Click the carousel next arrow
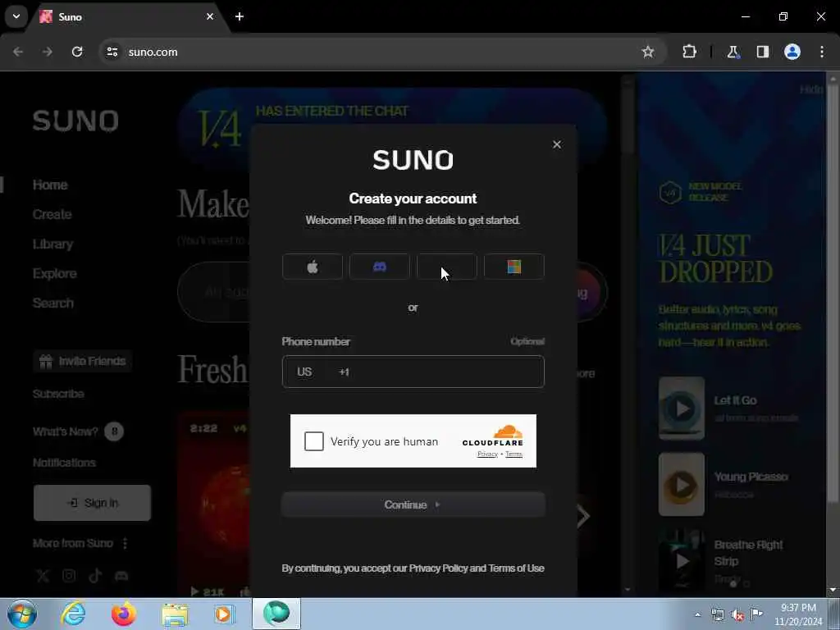 coord(583,516)
